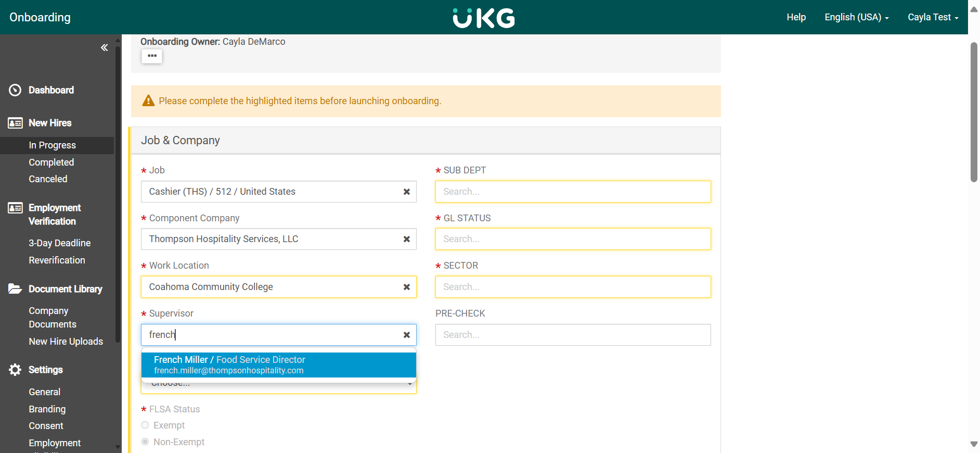The height and width of the screenshot is (453, 980).
Task: Open New Hire Uploads page
Action: [66, 342]
